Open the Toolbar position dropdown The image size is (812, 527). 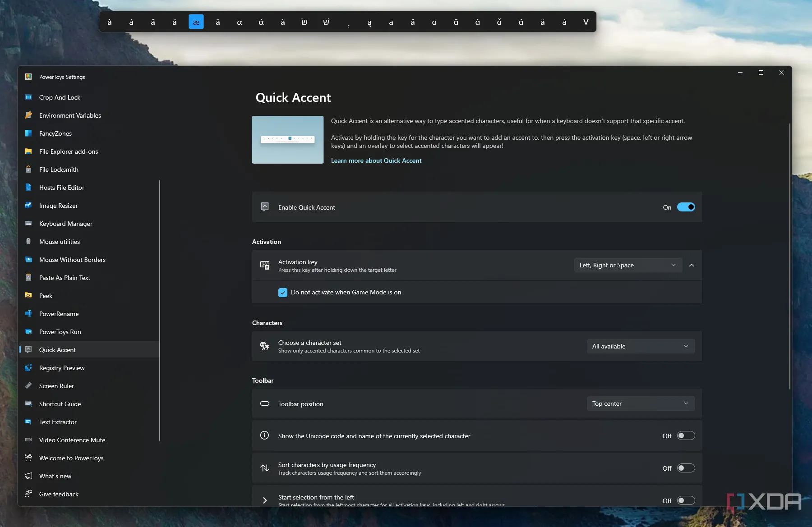coord(640,404)
